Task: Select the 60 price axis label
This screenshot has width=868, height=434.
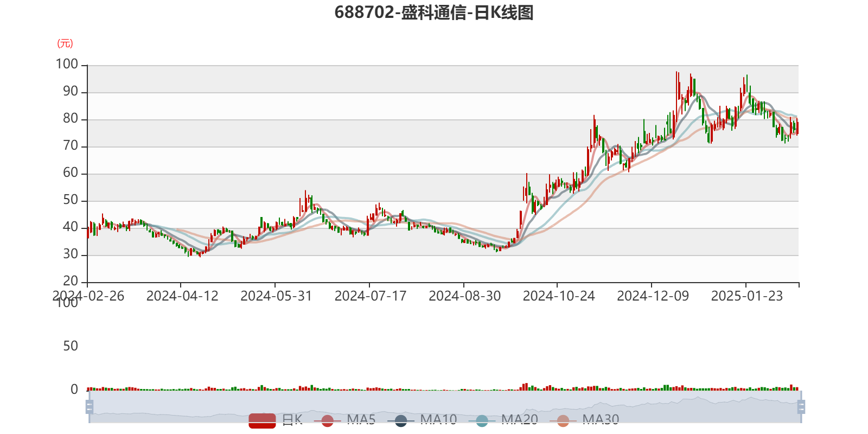Action: pyautogui.click(x=71, y=173)
